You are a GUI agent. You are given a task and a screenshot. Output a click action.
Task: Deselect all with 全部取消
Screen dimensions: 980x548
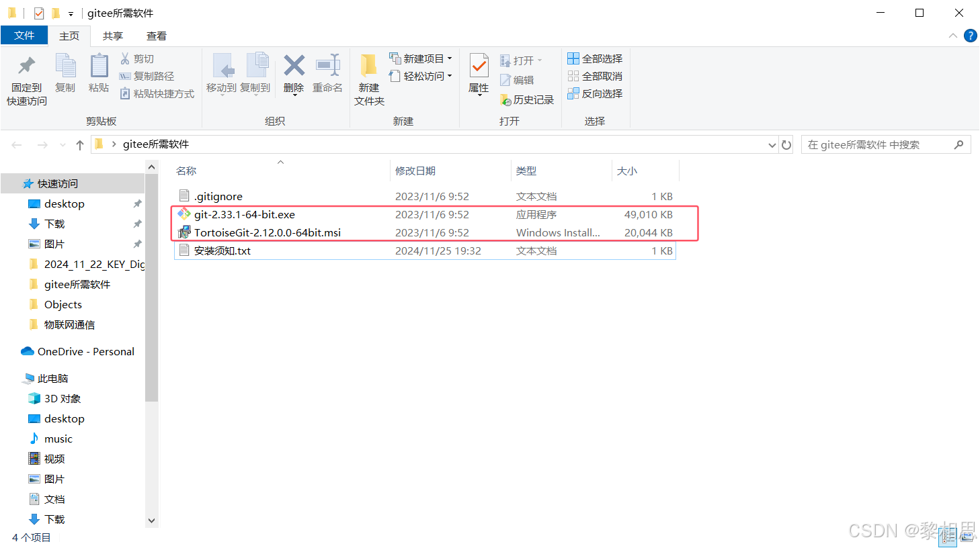tap(595, 77)
